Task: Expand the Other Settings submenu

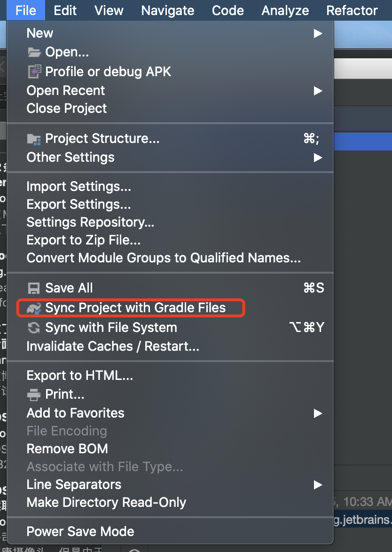Action: pyautogui.click(x=318, y=158)
